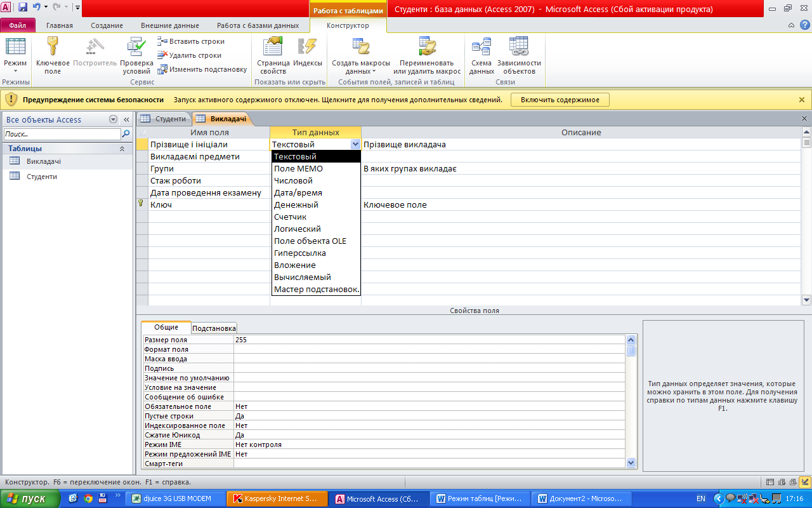Open the Все объекты Access dropdown arrow
The image size is (812, 508).
tap(113, 119)
